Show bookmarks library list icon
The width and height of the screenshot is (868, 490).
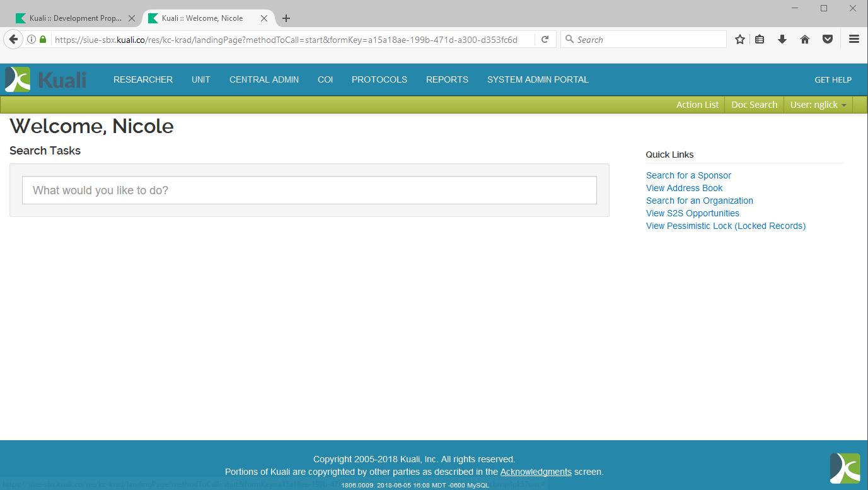pyautogui.click(x=760, y=39)
